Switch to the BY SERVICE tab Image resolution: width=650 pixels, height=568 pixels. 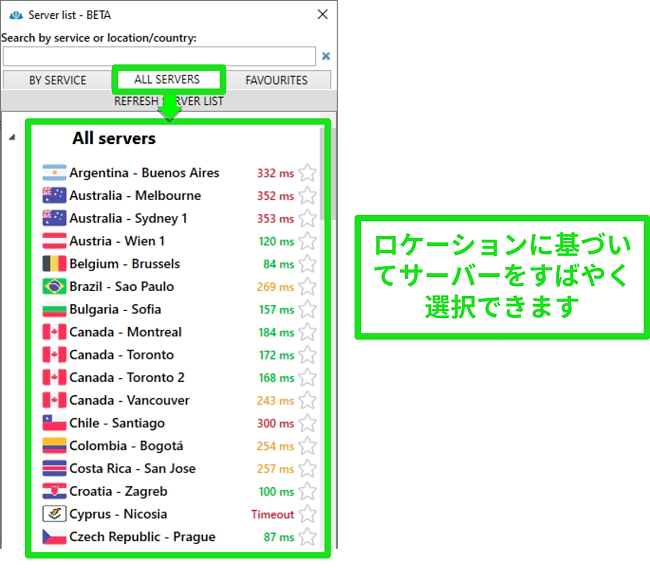click(57, 80)
